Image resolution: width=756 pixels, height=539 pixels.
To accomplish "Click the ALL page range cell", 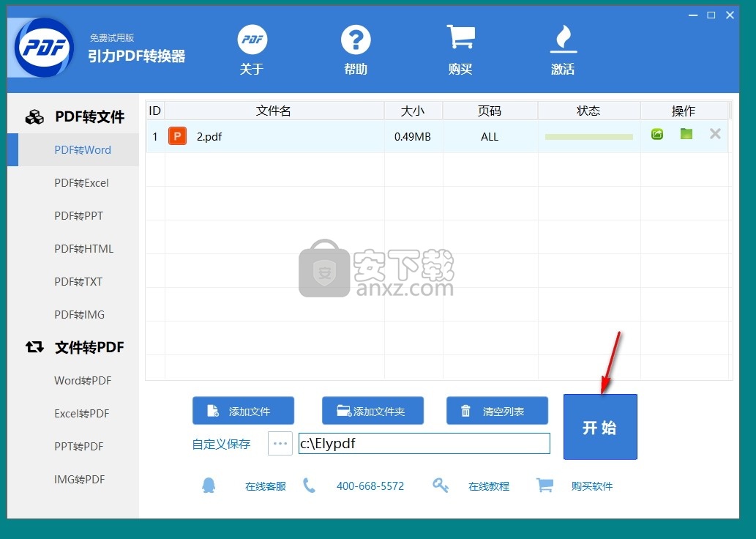I will coord(490,137).
